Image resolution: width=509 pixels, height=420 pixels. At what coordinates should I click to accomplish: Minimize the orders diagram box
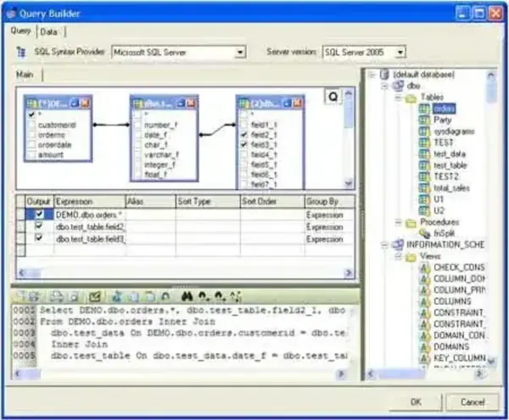[x=75, y=104]
